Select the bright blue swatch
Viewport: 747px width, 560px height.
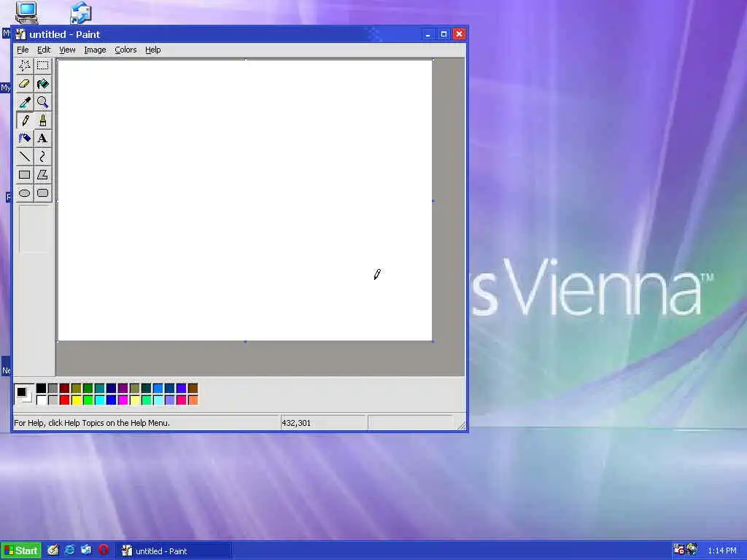(112, 400)
